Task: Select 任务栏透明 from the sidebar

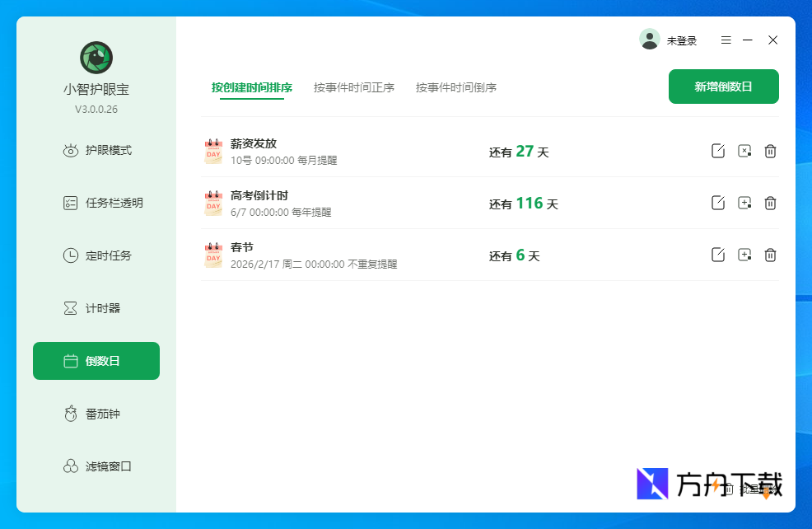Action: pyautogui.click(x=96, y=203)
